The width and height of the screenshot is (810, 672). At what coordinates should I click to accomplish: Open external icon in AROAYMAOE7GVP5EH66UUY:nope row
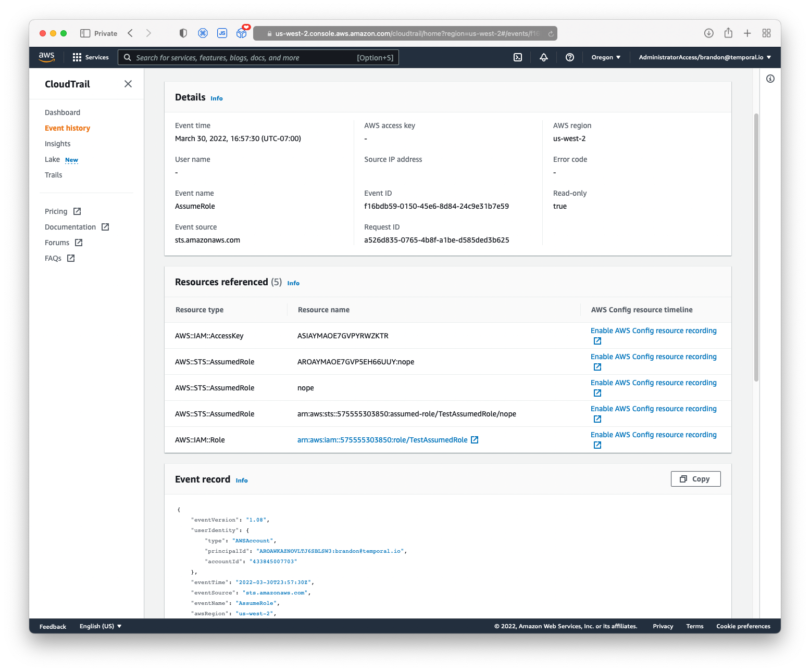coord(597,367)
